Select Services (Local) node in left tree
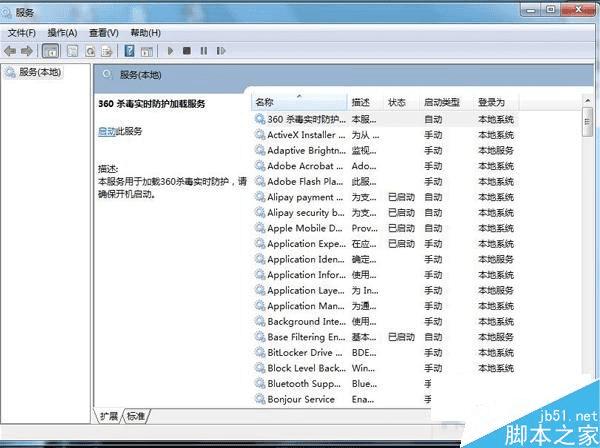The width and height of the screenshot is (600, 448). pyautogui.click(x=40, y=72)
